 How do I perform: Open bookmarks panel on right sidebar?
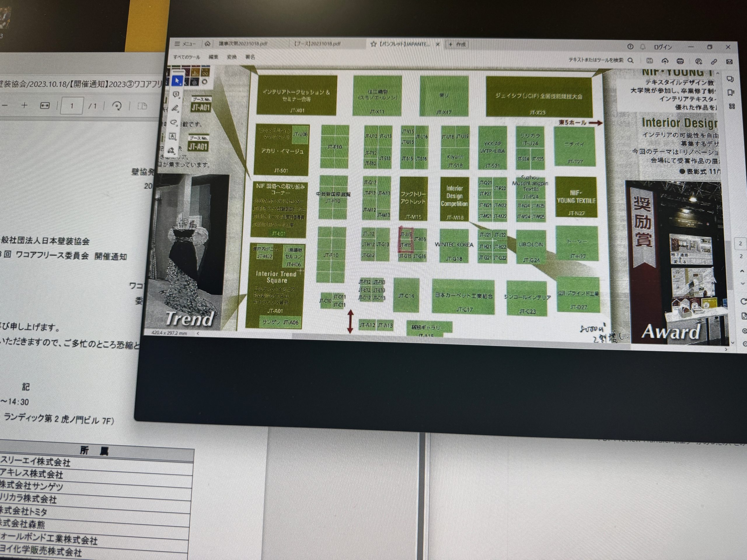(731, 92)
